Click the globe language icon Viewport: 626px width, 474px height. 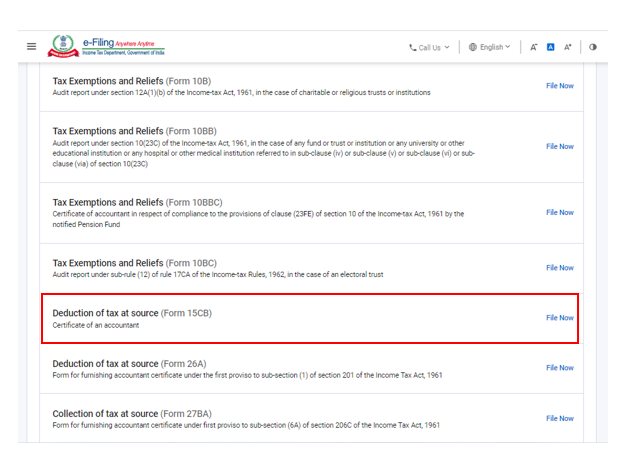pos(473,47)
